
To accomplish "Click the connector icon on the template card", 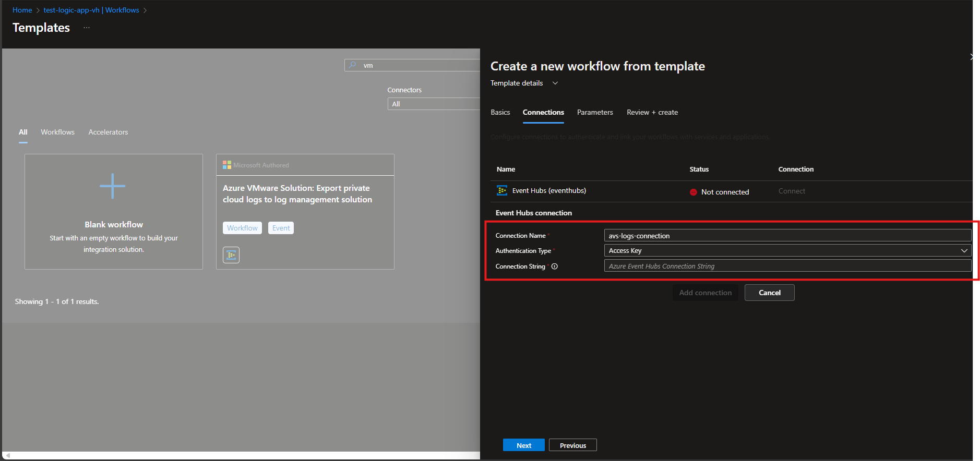I will click(231, 255).
